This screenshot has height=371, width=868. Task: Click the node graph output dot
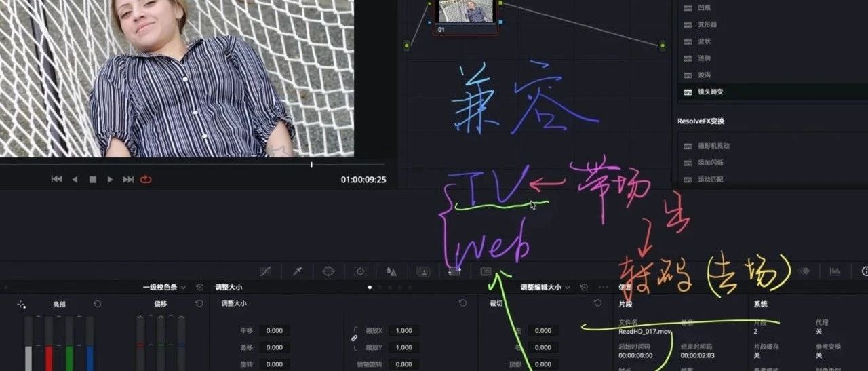pyautogui.click(x=663, y=45)
